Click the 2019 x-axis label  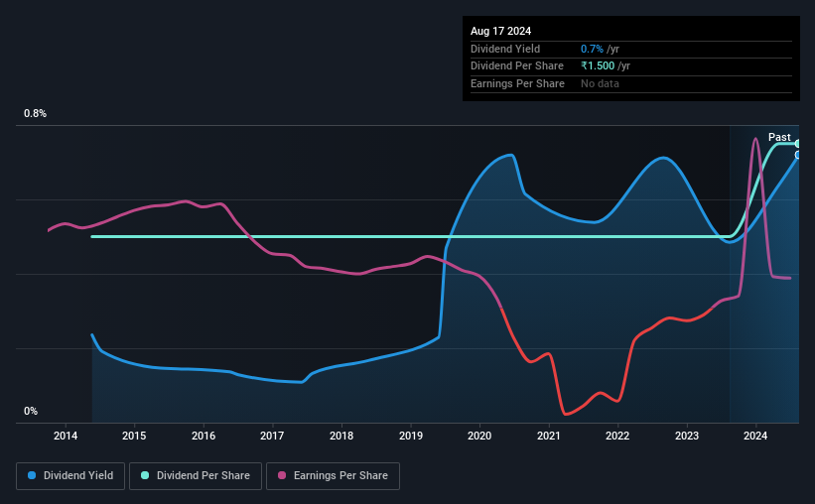(411, 436)
